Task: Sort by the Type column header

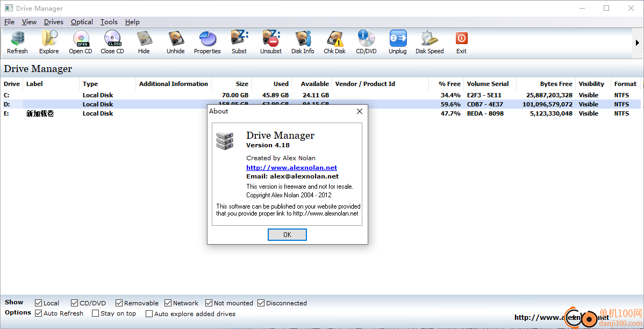Action: click(108, 84)
